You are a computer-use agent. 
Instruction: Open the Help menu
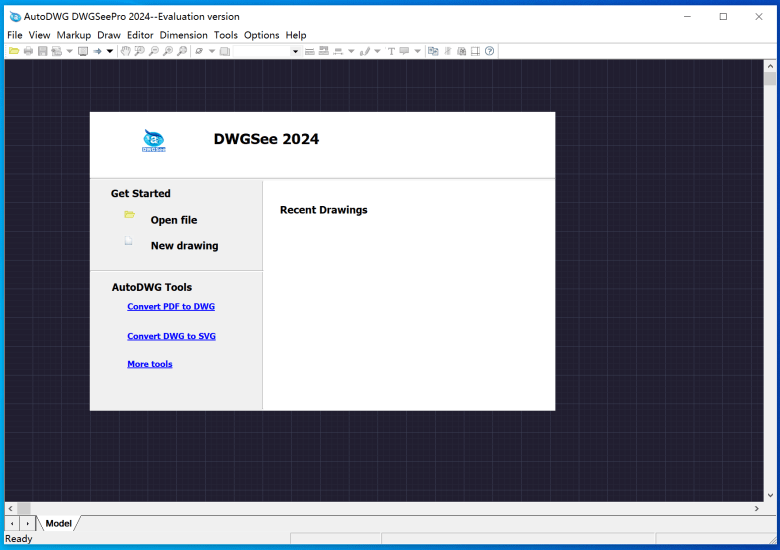point(295,35)
